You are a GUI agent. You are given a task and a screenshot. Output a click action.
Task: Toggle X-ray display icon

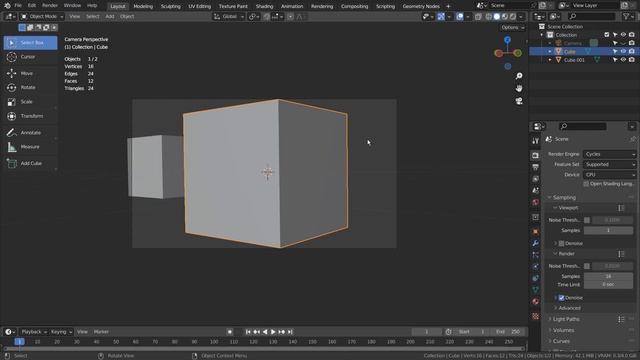click(478, 17)
